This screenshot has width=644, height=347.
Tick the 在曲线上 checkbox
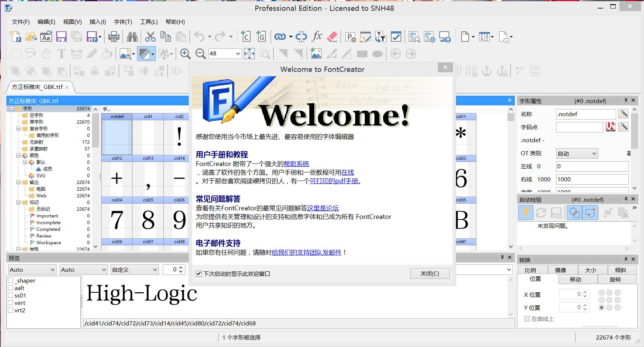(527, 319)
